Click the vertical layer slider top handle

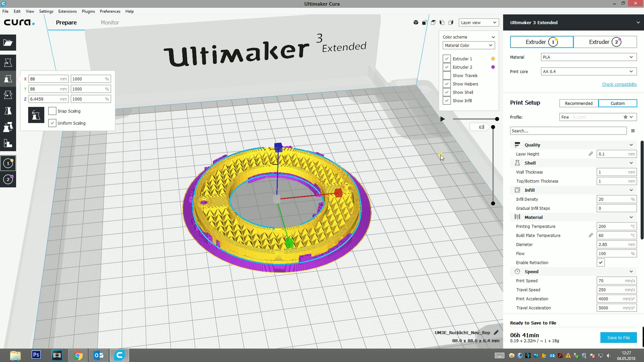pyautogui.click(x=493, y=127)
